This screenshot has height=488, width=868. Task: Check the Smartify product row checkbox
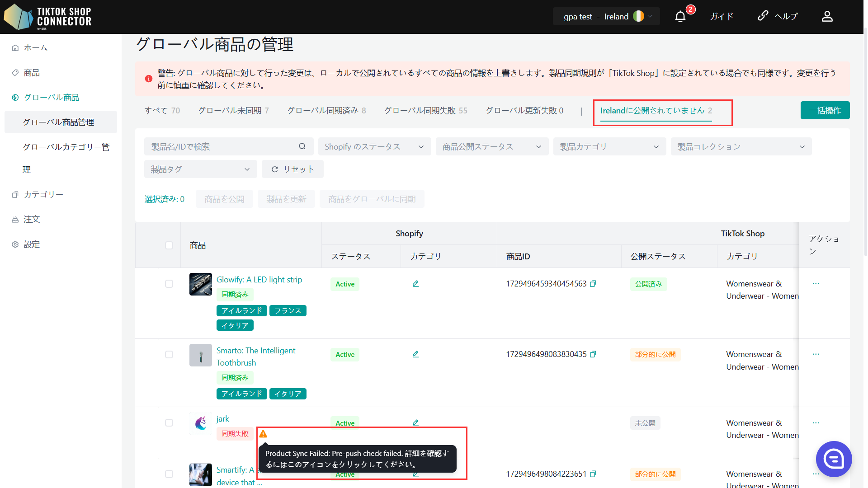[x=169, y=474]
